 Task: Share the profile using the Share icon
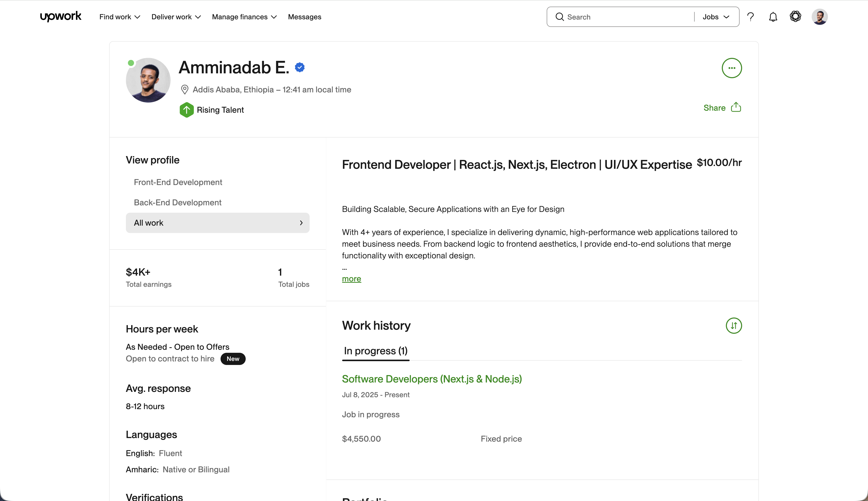(736, 107)
